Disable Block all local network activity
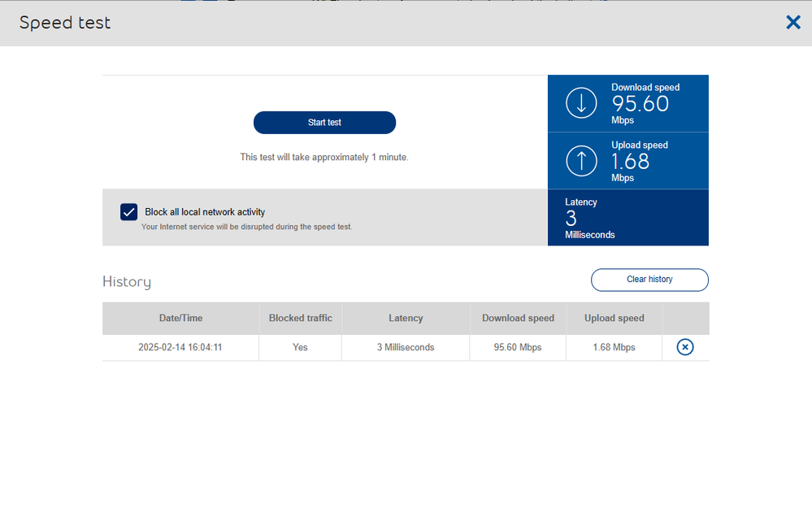 point(128,211)
